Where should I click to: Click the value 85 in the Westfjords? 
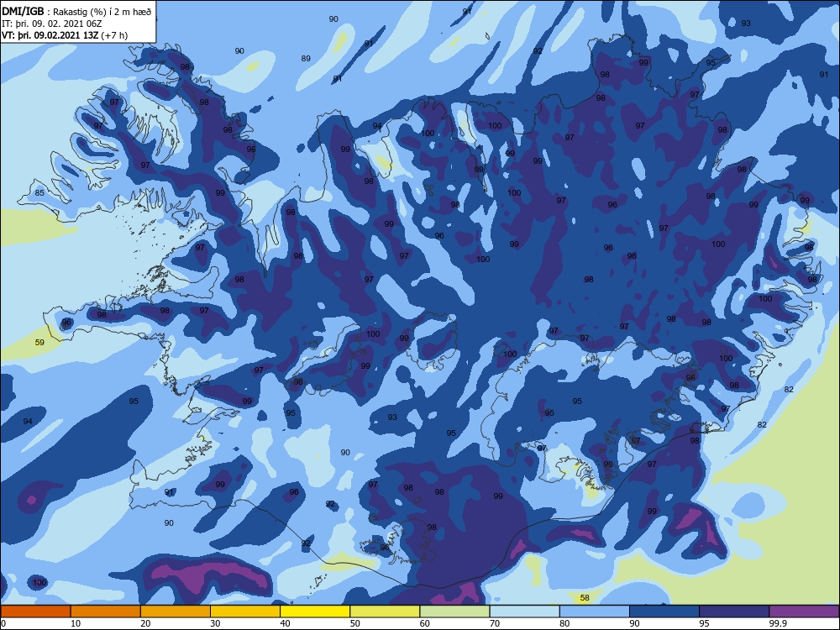[39, 193]
